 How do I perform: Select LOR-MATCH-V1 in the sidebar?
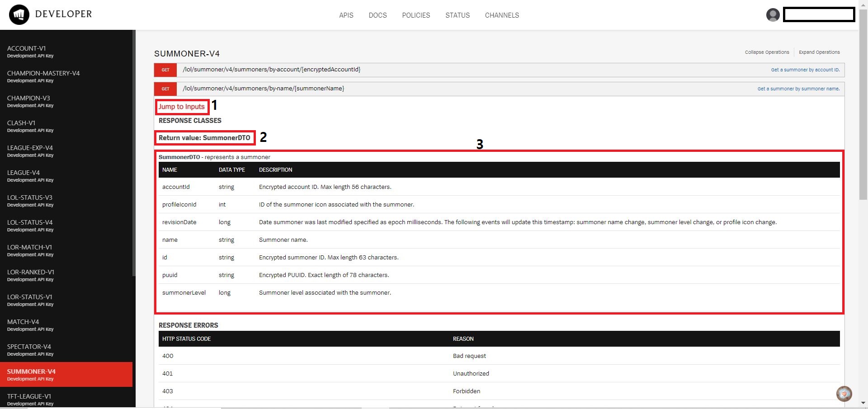tap(66, 250)
